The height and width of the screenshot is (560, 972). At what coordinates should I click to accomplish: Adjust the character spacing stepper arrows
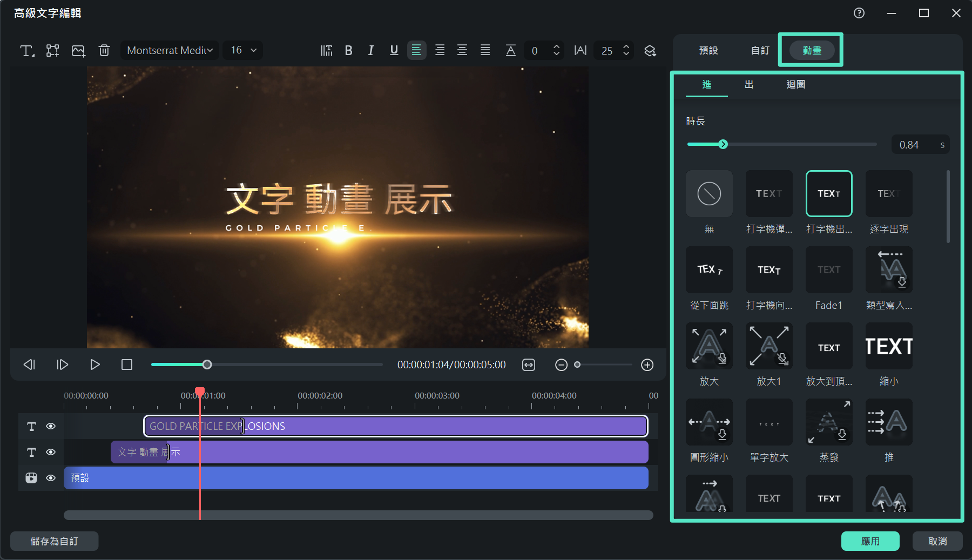tap(626, 50)
